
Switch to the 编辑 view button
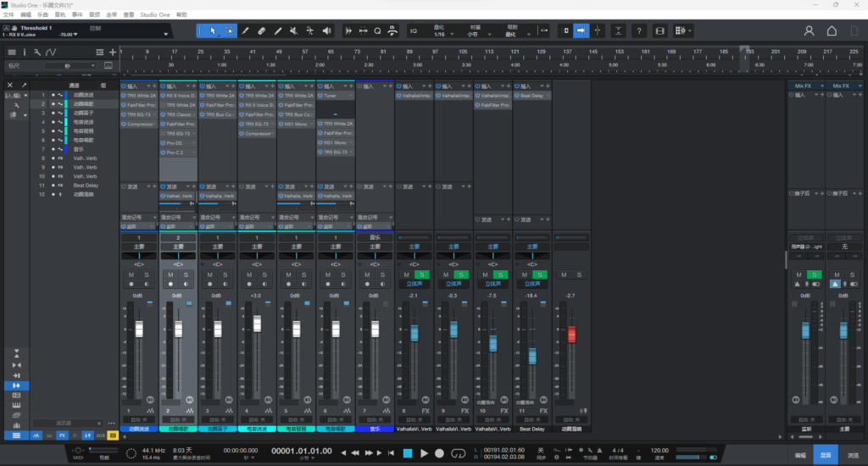(800, 455)
